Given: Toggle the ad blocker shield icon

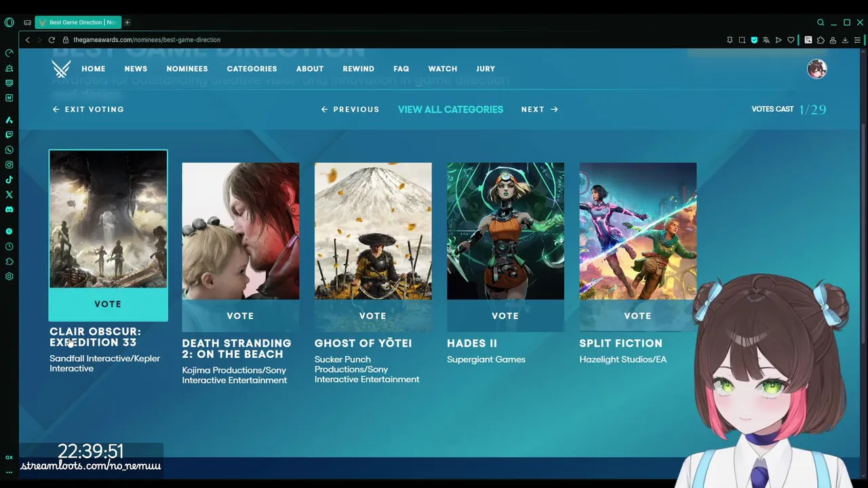Looking at the screenshot, I should click(x=754, y=40).
